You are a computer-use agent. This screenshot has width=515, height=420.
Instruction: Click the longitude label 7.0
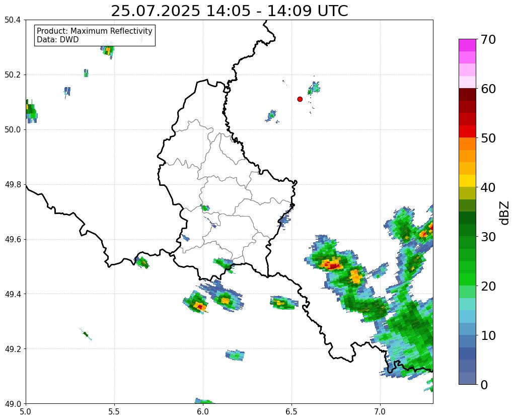point(380,411)
